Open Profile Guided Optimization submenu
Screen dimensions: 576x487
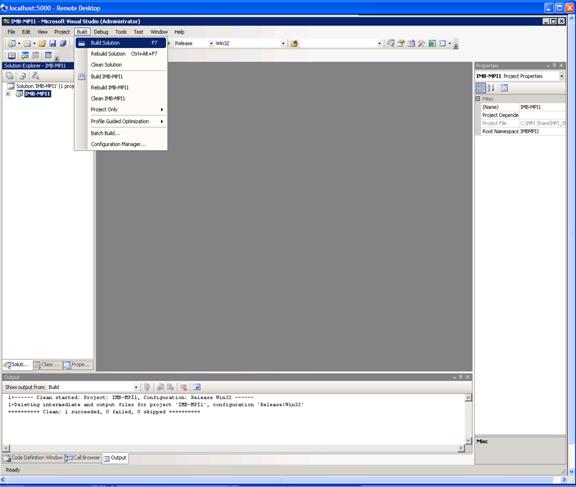pos(121,121)
